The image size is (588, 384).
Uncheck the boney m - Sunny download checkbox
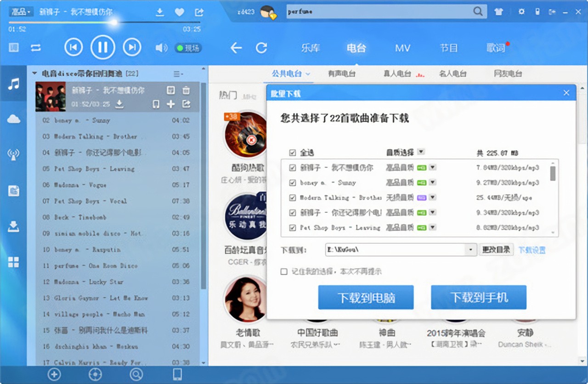[x=292, y=182]
